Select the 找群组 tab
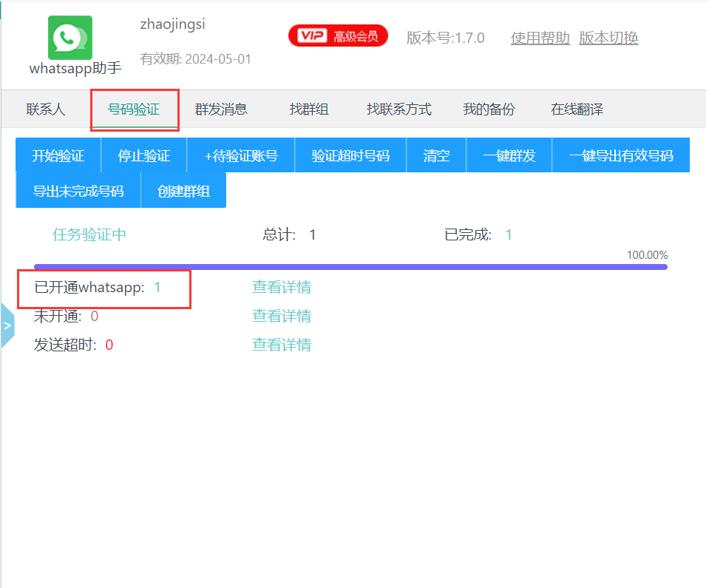This screenshot has width=709, height=588. (309, 109)
